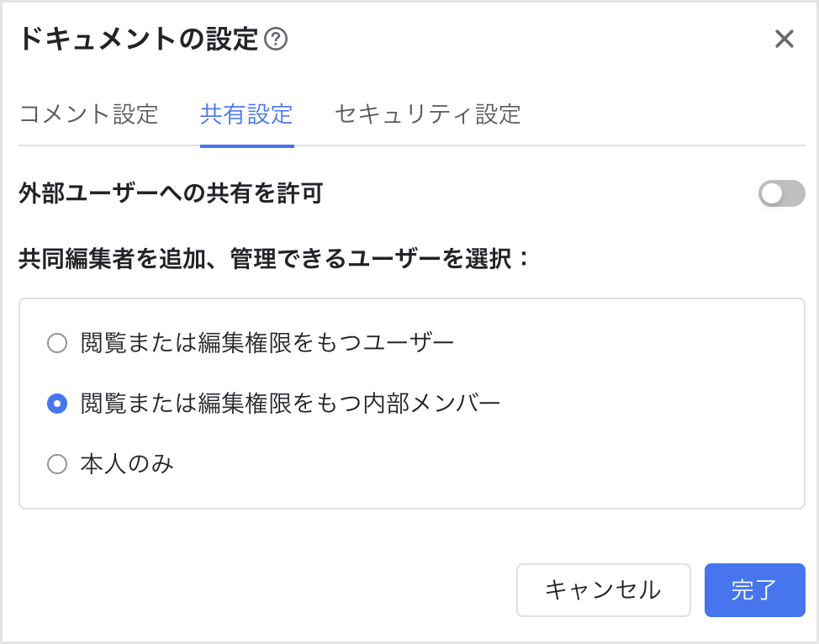Screen dimensions: 819x644
Task: Enable the 外部ユーザーへの共有を許可 switch
Action: coord(781,194)
